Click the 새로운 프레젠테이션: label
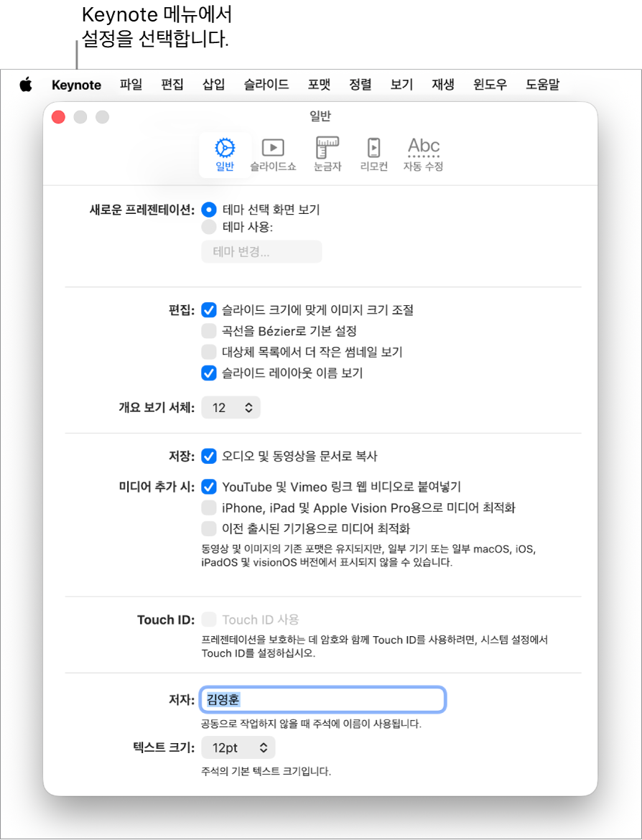The height and width of the screenshot is (840, 642). point(142,210)
